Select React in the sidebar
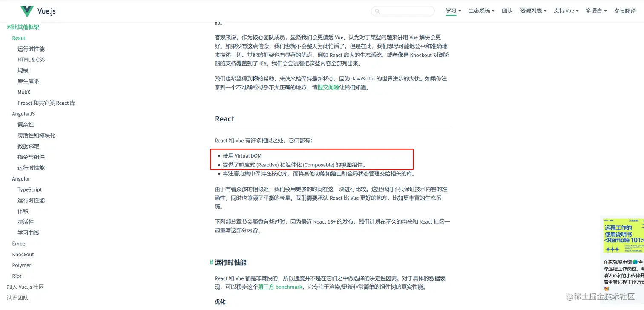The width and height of the screenshot is (644, 310). (19, 38)
